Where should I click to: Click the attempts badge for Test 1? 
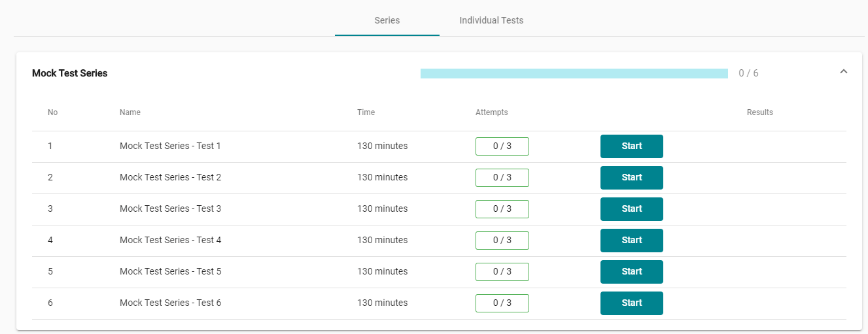click(502, 146)
